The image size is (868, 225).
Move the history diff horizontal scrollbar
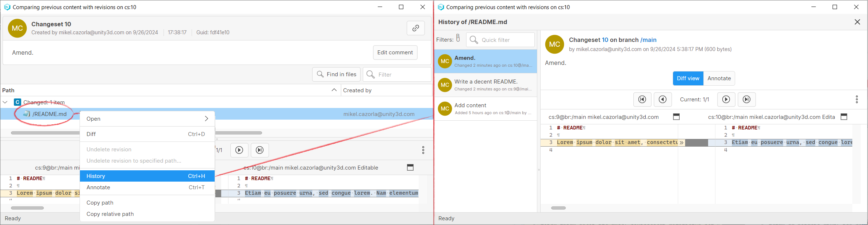coord(558,208)
